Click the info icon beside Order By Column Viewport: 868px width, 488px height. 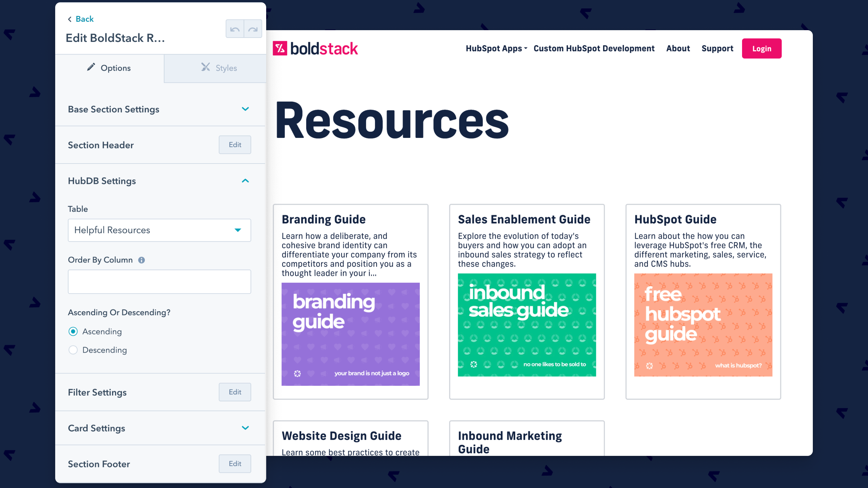coord(142,260)
